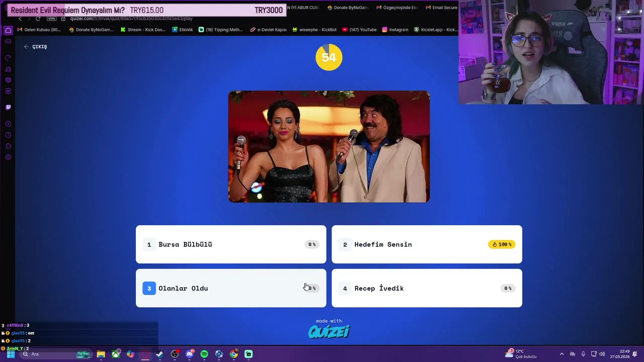
Task: Open clock and date 22:49
Action: click(x=620, y=354)
